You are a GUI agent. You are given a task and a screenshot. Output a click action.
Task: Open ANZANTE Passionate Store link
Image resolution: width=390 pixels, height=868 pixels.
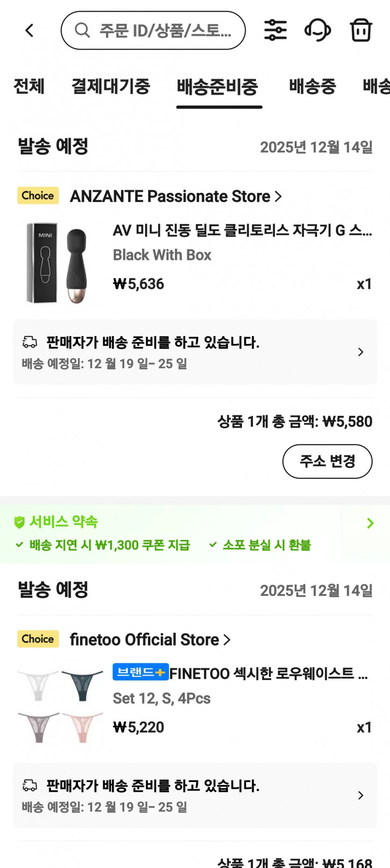tap(176, 196)
